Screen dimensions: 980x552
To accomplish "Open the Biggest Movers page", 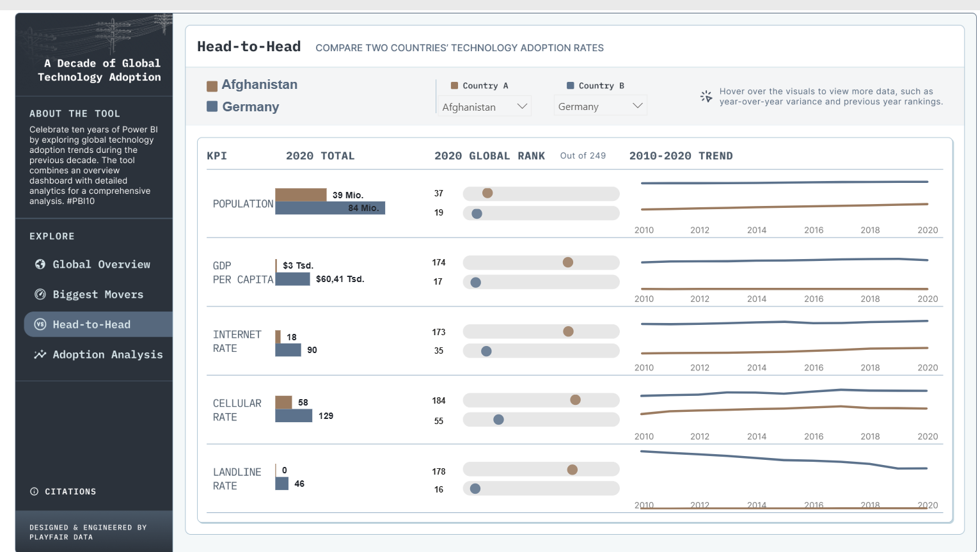I will pos(98,294).
